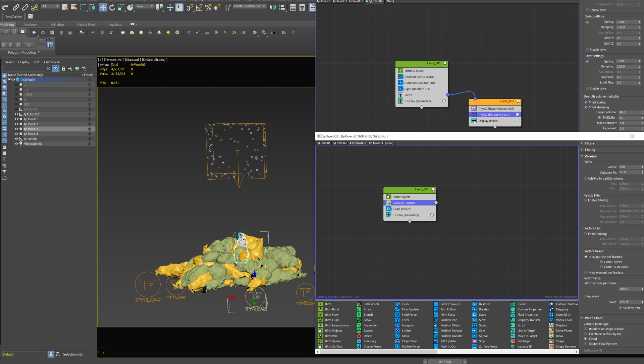Enable the Relative to particle volume checkbox
644x364 pixels.
(586, 178)
